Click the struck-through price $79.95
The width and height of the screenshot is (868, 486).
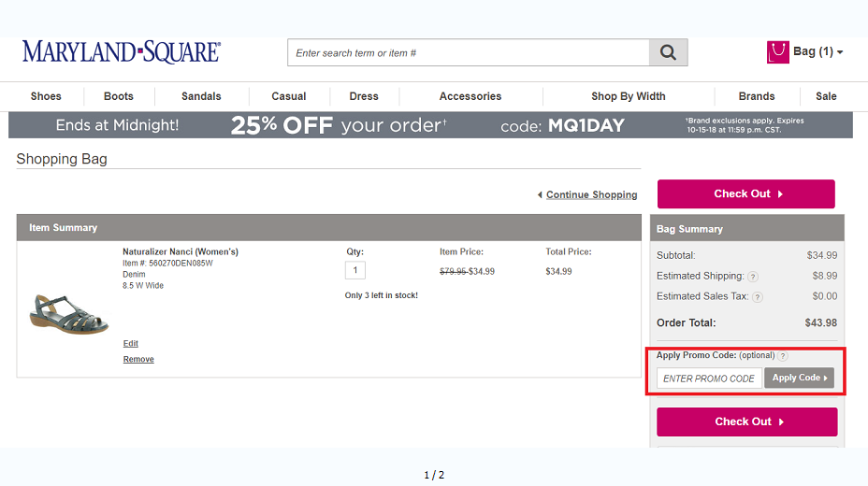[454, 271]
